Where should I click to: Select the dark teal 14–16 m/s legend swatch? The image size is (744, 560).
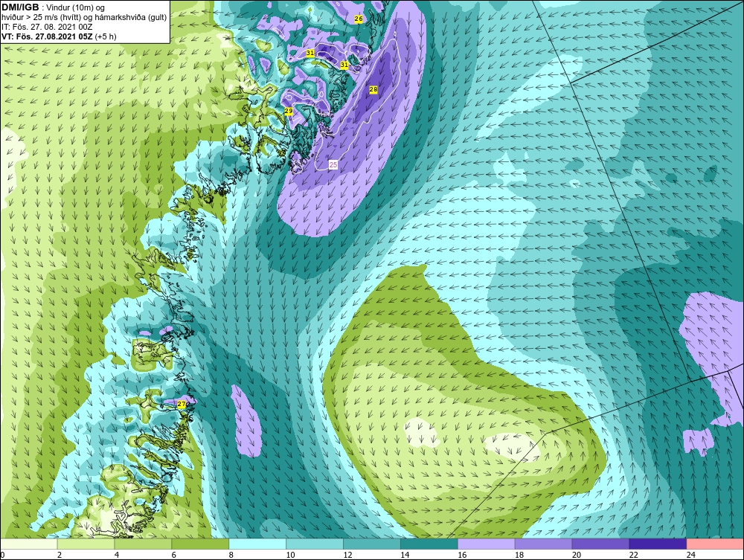(x=429, y=544)
